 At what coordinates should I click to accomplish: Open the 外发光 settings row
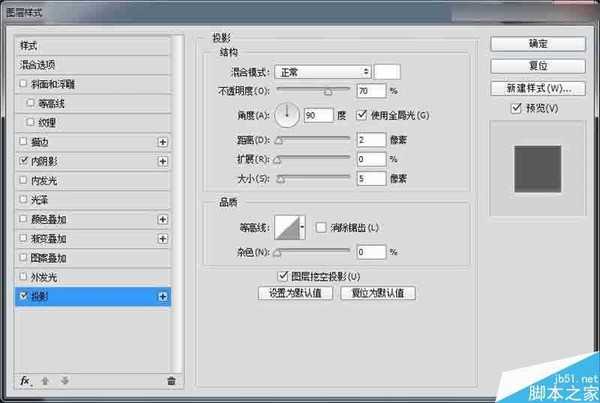coord(93,277)
